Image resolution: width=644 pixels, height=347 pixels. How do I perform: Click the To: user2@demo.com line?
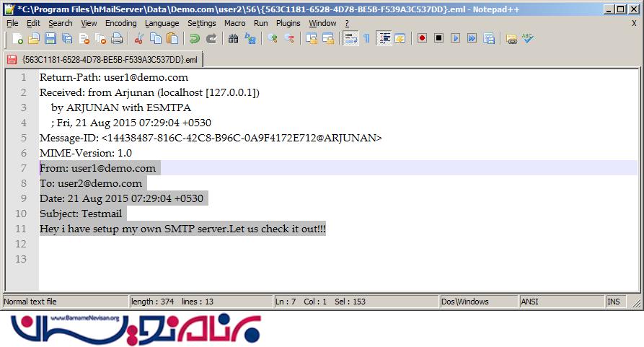91,183
